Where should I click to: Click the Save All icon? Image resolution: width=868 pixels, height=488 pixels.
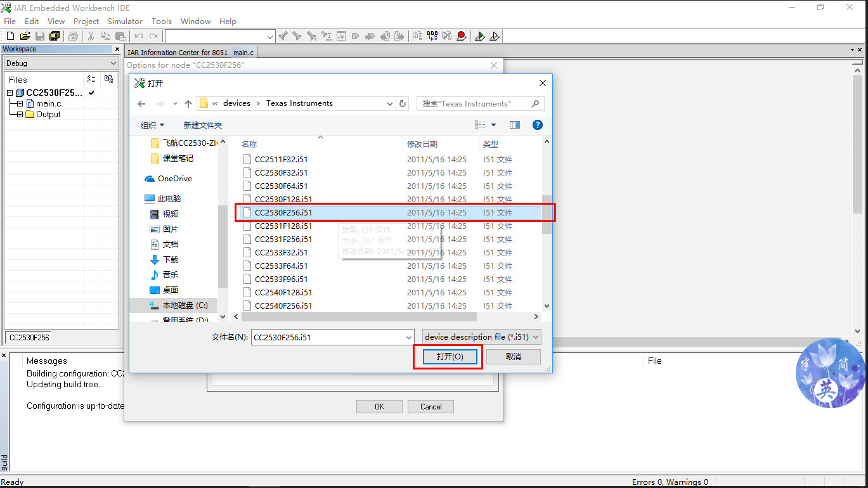55,36
